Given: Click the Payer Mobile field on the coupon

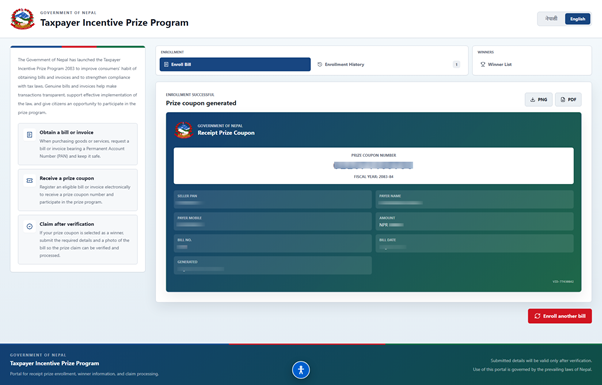Looking at the screenshot, I should click(273, 221).
